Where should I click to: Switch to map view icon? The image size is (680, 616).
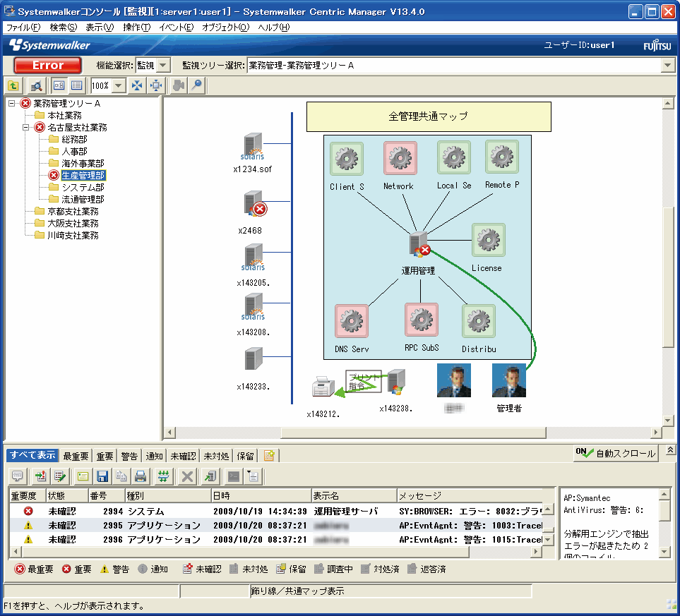pyautogui.click(x=59, y=85)
